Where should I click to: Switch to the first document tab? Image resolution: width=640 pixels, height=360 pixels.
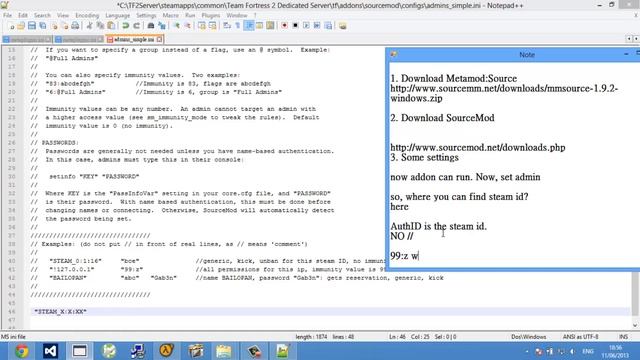click(27, 39)
